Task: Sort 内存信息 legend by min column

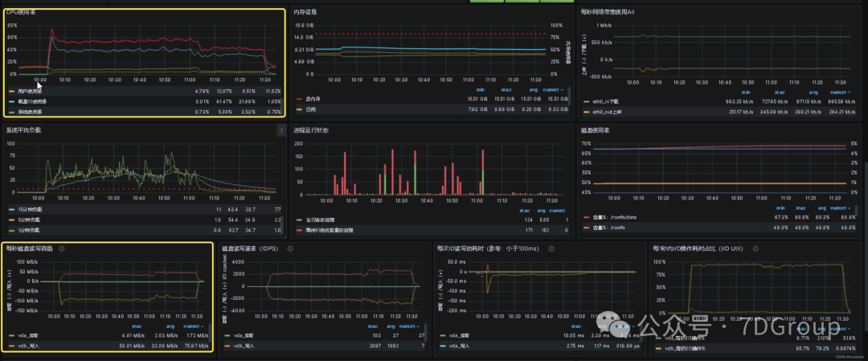Action: [481, 89]
